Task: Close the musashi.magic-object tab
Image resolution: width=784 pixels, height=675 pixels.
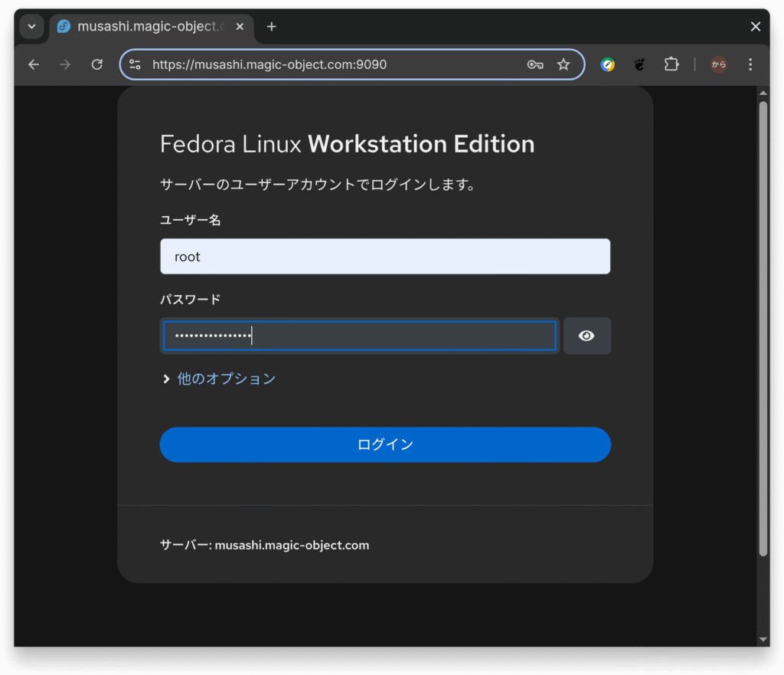Action: pos(240,27)
